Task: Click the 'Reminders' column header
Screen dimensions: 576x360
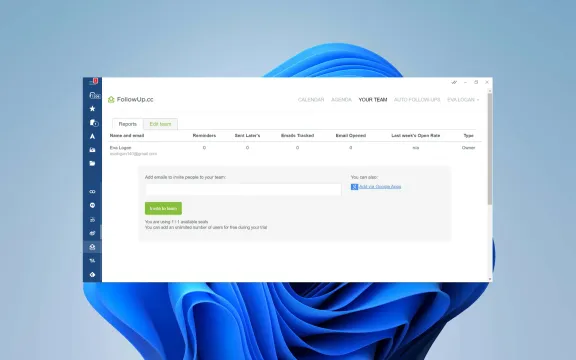Action: pos(204,136)
